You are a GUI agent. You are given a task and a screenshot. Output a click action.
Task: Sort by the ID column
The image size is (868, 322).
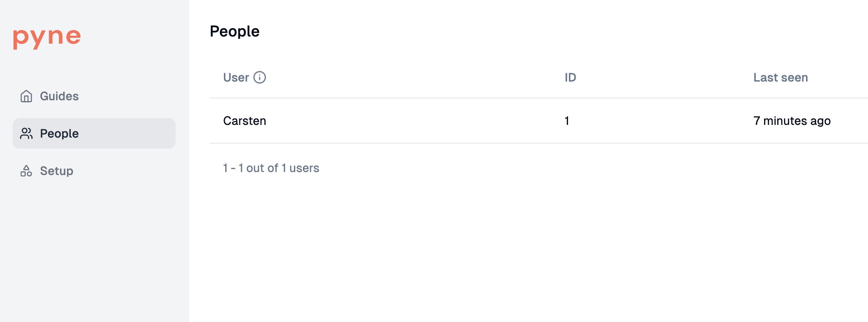point(570,77)
